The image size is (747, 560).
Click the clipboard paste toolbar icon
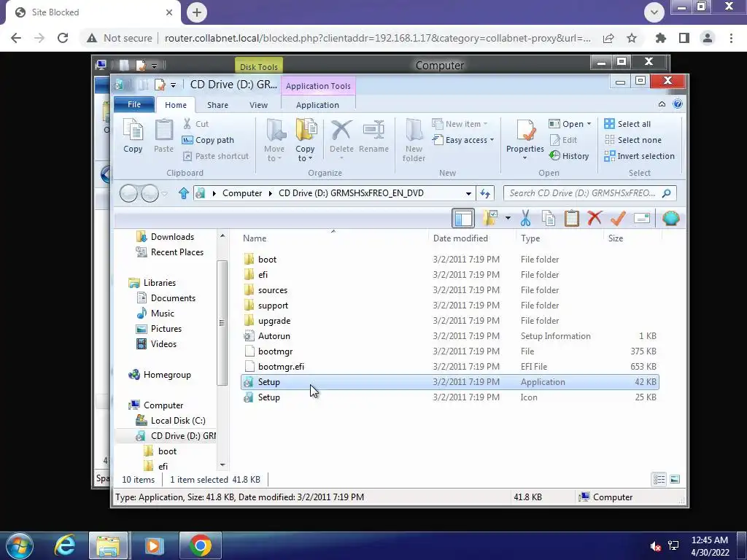pyautogui.click(x=571, y=218)
